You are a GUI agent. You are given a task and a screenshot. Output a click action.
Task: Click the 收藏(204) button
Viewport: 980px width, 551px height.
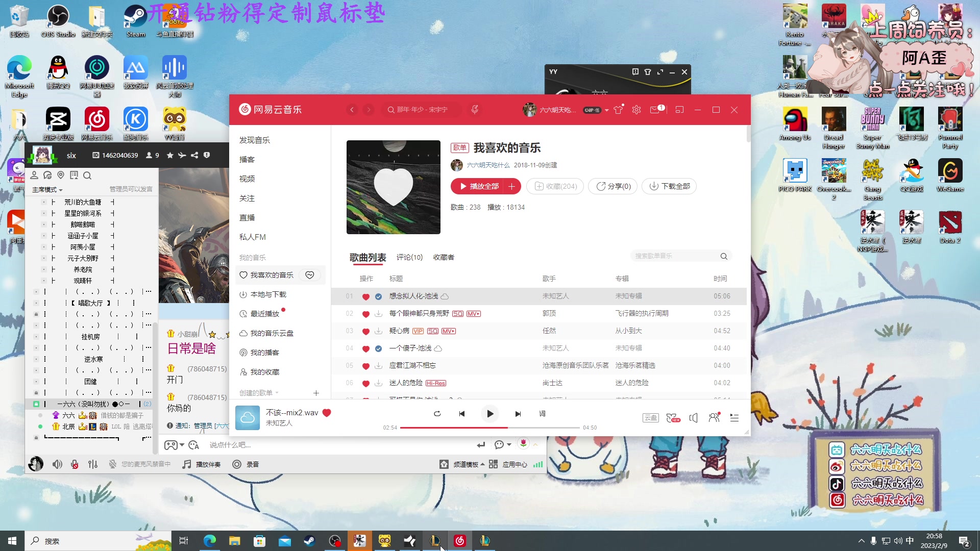click(555, 186)
